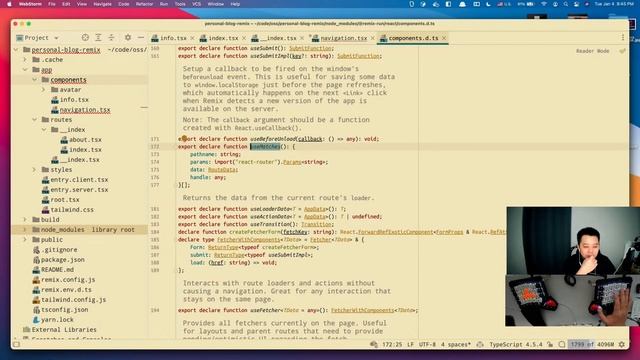Click the 4 spaces indent setting

tap(456, 344)
